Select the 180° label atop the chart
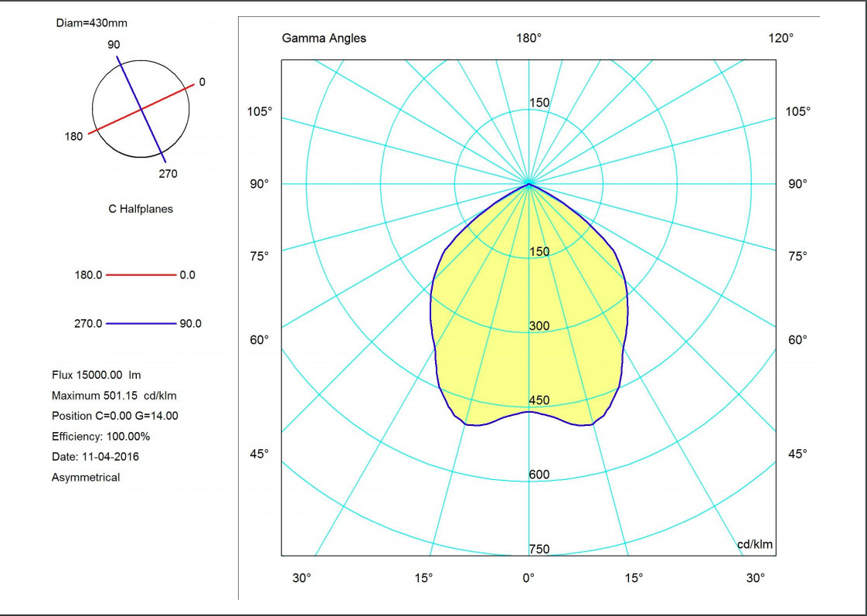The height and width of the screenshot is (616, 867). [529, 38]
